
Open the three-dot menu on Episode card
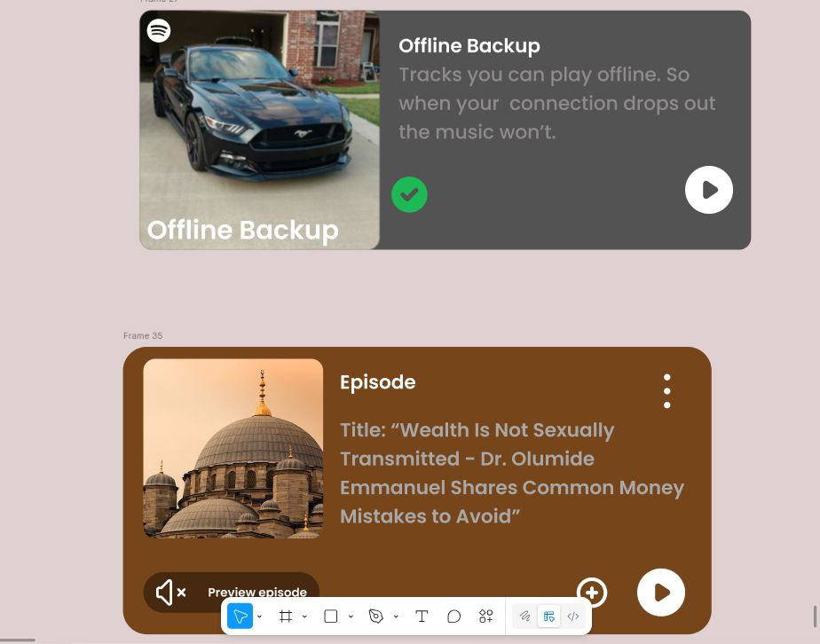[666, 391]
